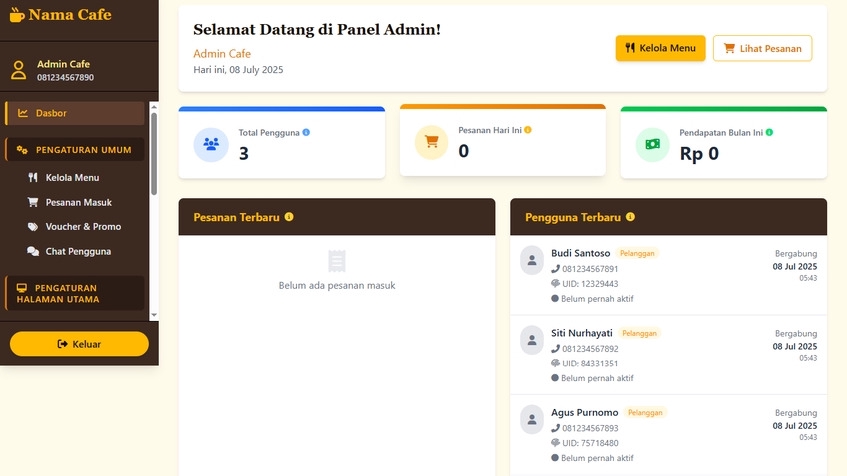Click the Pesanan Hari Ini info icon
This screenshot has height=476, width=847.
[x=528, y=130]
